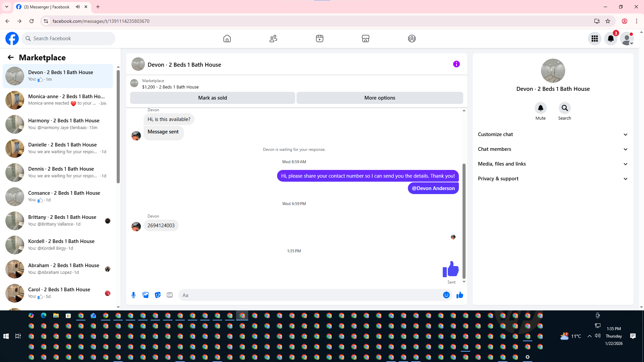Click the listing thumbnail in right panel
This screenshot has height=362, width=644.
(553, 71)
